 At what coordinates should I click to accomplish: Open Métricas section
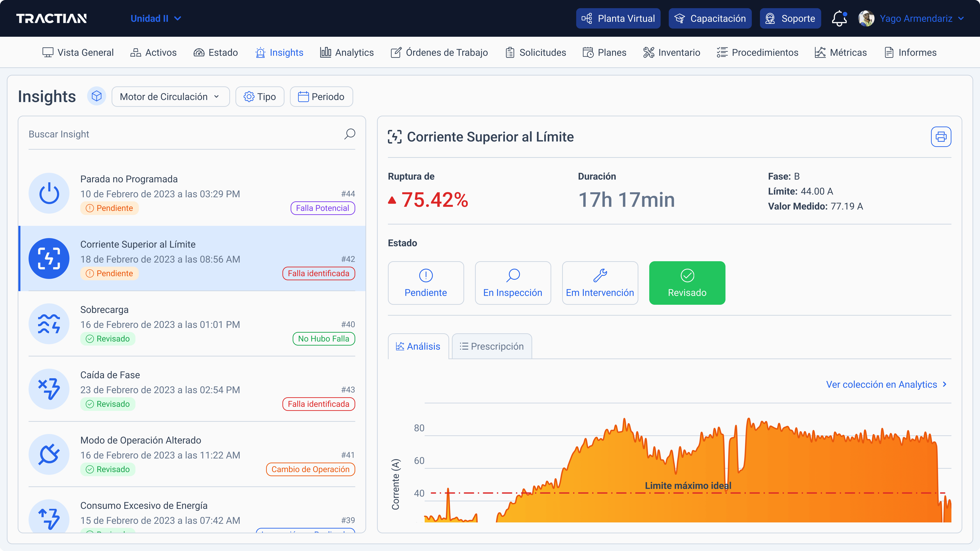point(840,52)
